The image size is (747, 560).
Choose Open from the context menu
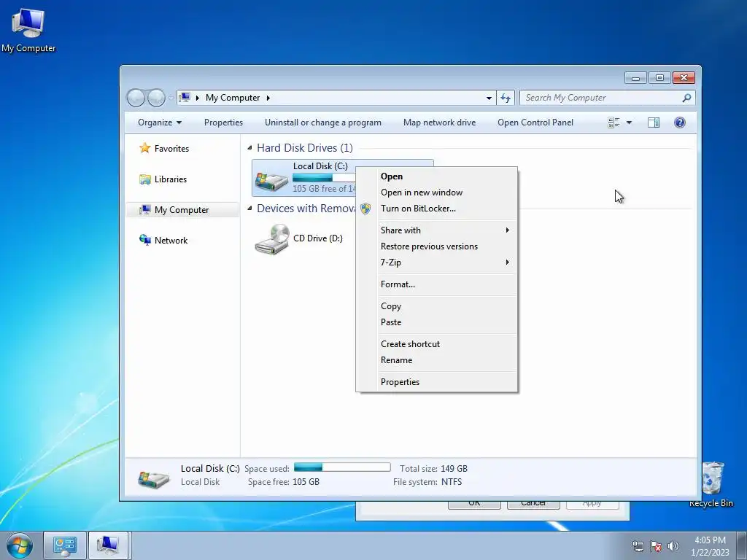[x=392, y=176]
